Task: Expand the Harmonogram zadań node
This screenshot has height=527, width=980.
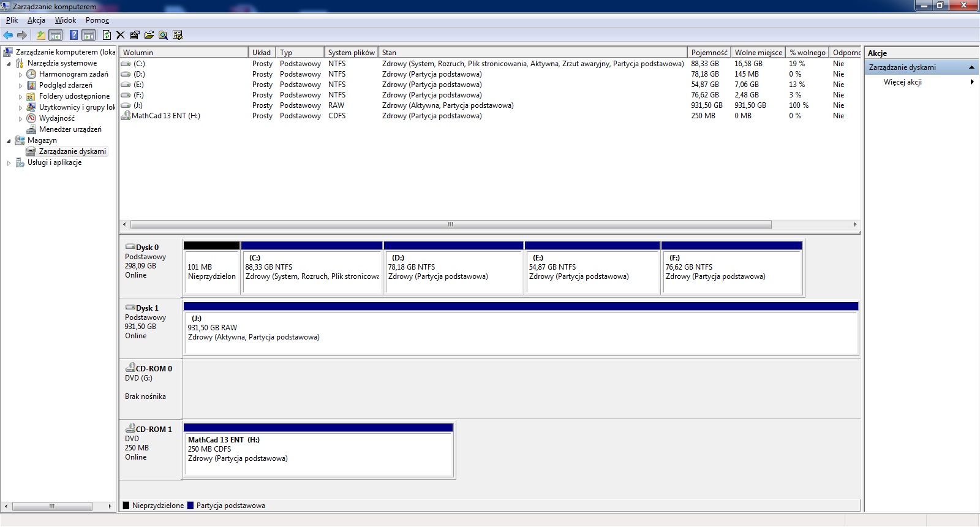Action: 20,74
